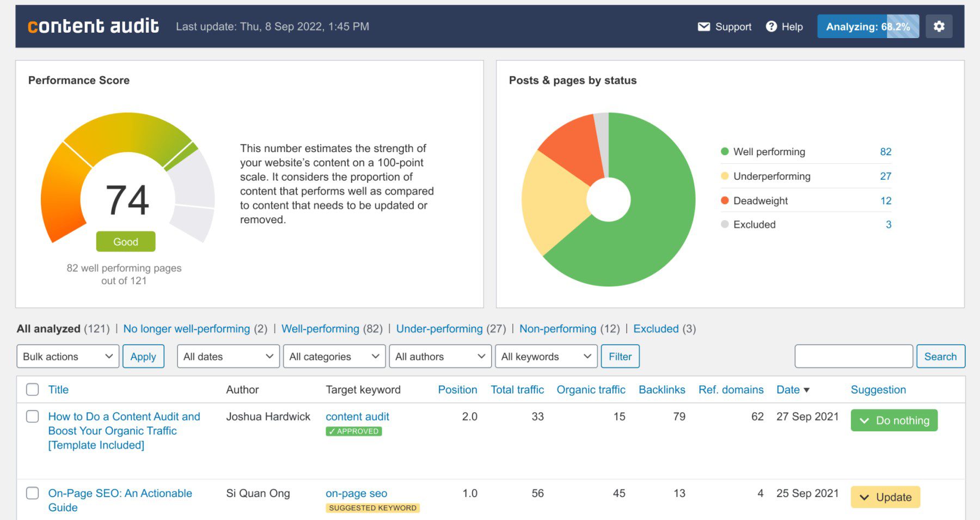Open the content audit target keyword link
Image resolution: width=980 pixels, height=520 pixels.
(x=357, y=417)
